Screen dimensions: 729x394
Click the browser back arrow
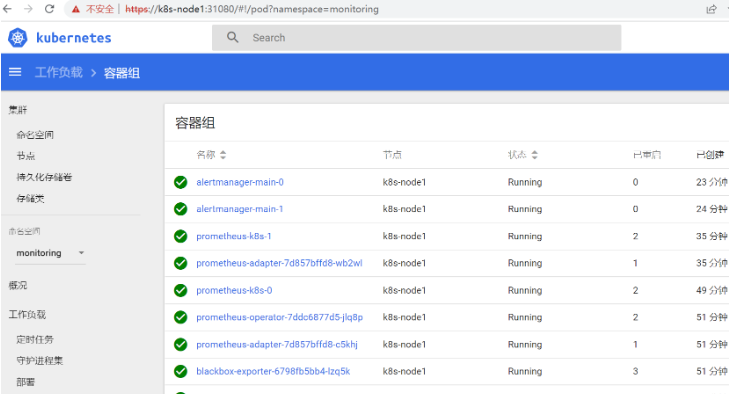pyautogui.click(x=7, y=9)
